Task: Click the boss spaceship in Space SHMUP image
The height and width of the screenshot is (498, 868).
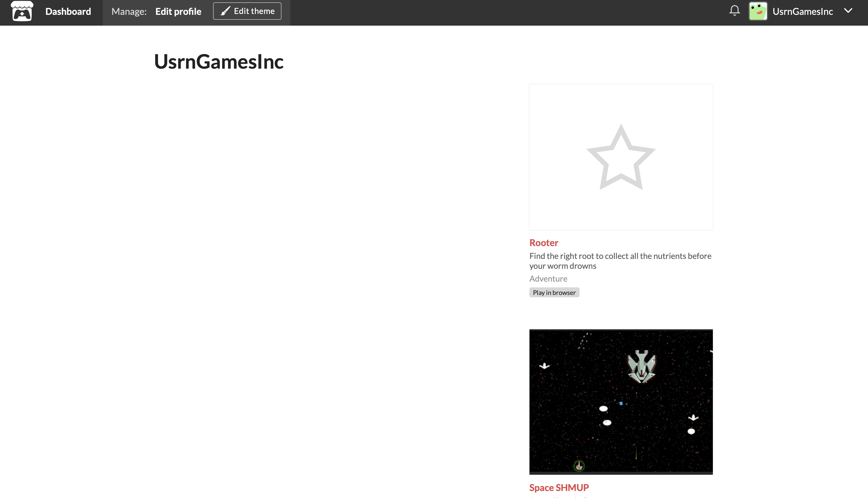Action: pos(642,366)
